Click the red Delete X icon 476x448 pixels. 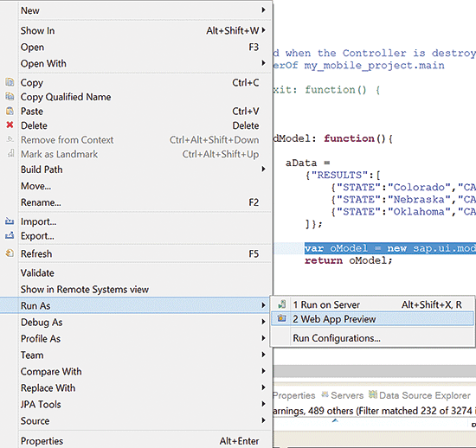click(10, 125)
